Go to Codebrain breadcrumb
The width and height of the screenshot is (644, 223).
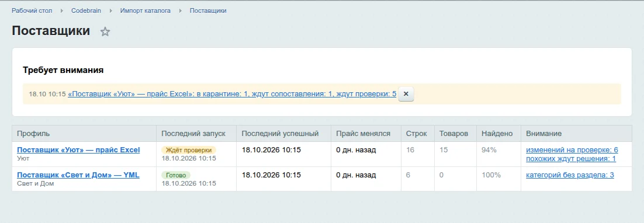click(x=86, y=11)
